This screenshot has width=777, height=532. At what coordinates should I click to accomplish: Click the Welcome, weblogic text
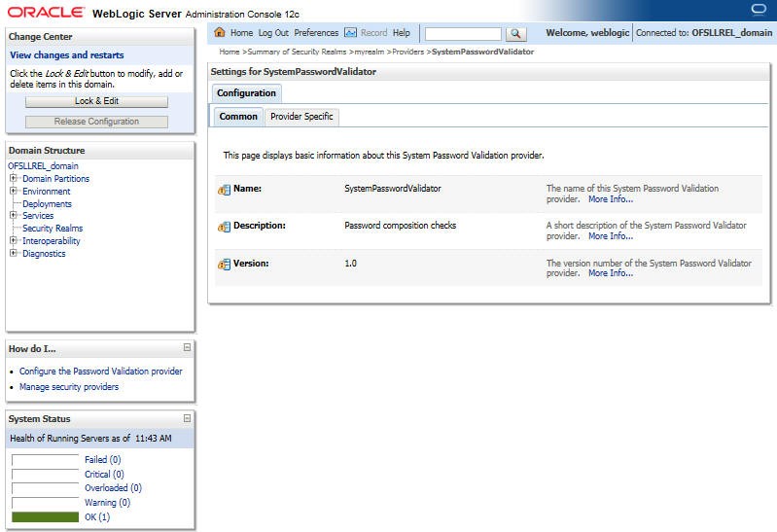tap(587, 33)
